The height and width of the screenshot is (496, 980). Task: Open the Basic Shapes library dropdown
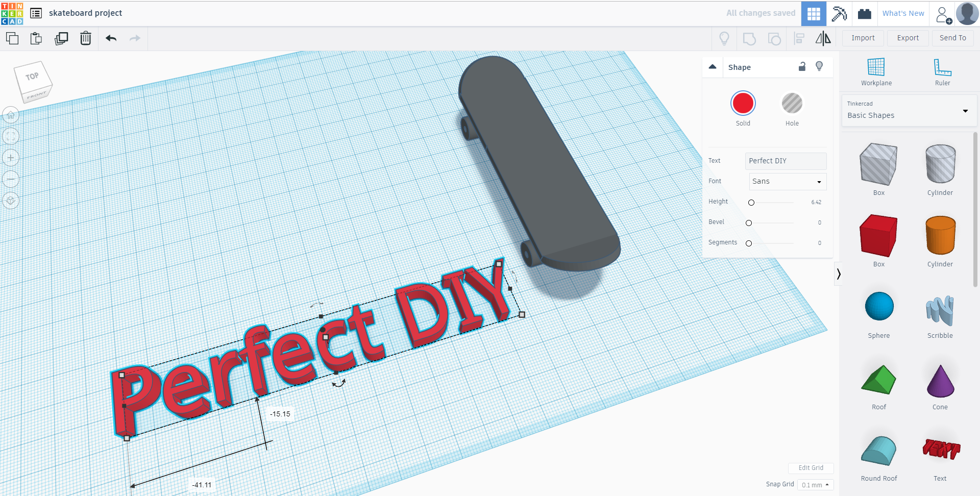(909, 111)
